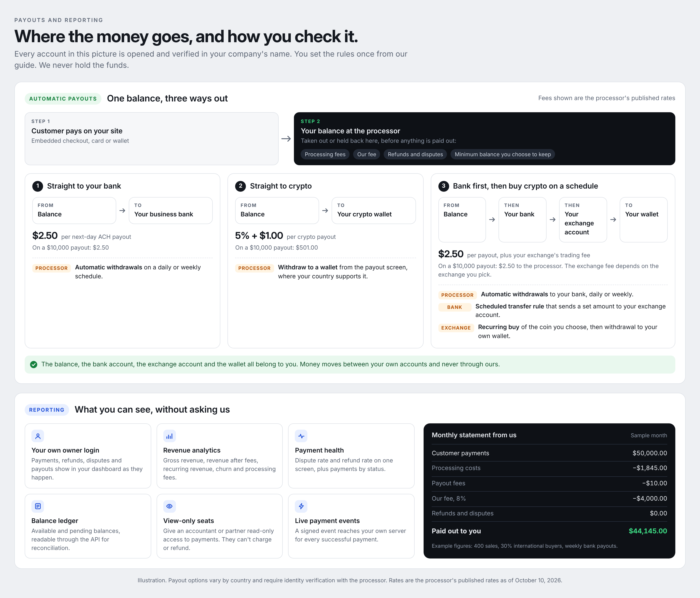Click the Sample month label
The width and height of the screenshot is (700, 598).
point(649,435)
